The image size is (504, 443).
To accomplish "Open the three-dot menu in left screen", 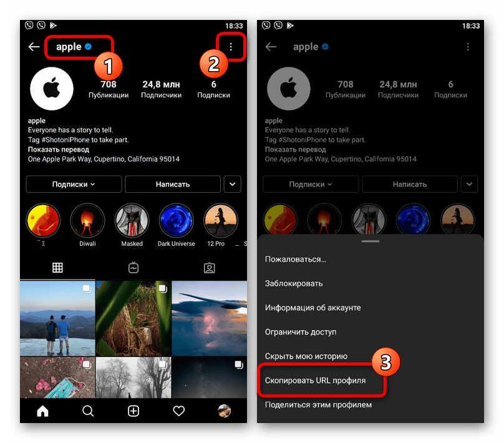I will pyautogui.click(x=231, y=47).
